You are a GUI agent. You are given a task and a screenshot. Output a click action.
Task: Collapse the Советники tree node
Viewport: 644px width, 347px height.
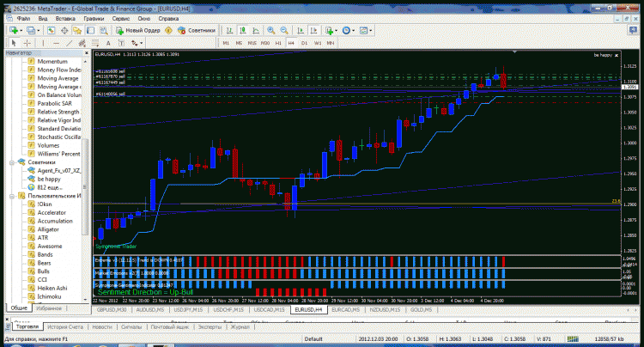12,162
